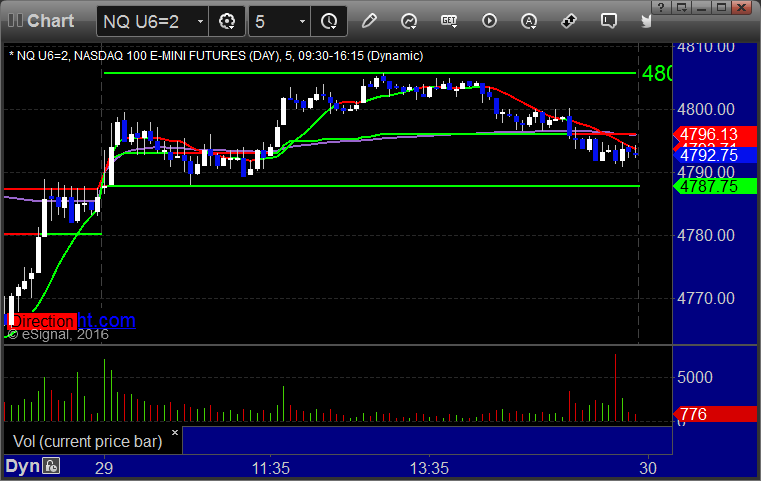Click the window help question mark
The image size is (761, 481).
(x=660, y=7)
